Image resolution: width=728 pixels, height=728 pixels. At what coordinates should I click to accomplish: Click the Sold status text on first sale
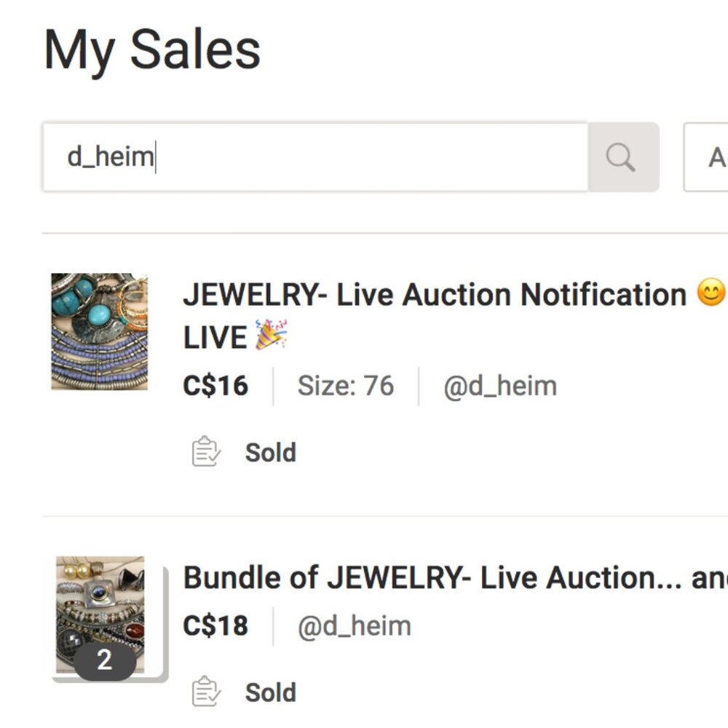point(271,452)
